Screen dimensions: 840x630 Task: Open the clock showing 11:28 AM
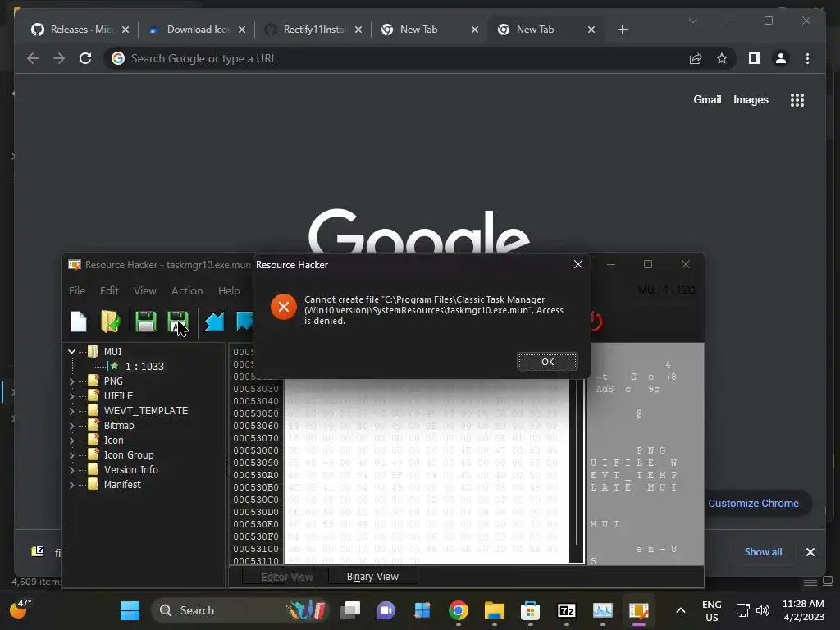point(803,610)
